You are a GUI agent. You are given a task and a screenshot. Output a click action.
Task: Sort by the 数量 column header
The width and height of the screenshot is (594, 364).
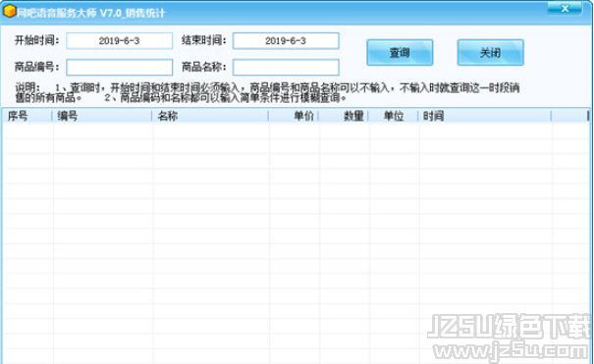click(x=344, y=116)
